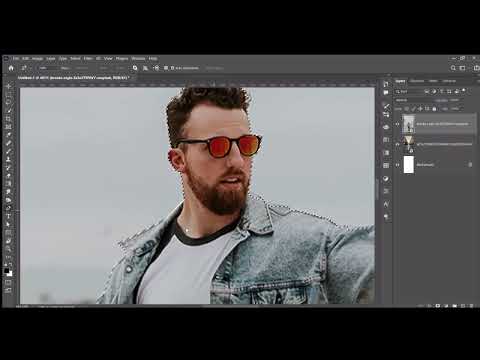Click the Layers tab
Screen dimensions: 480x360
pos(400,81)
